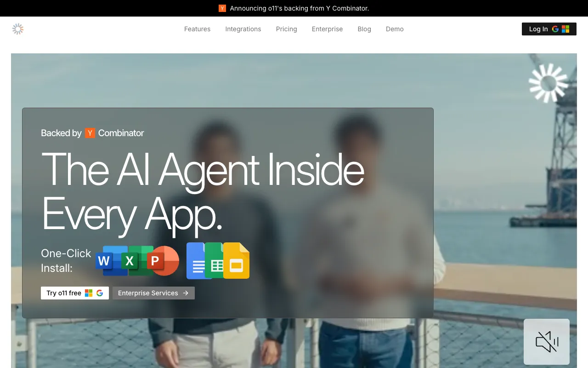Click the Try o11 free button
This screenshot has width=588, height=368.
pyautogui.click(x=74, y=293)
